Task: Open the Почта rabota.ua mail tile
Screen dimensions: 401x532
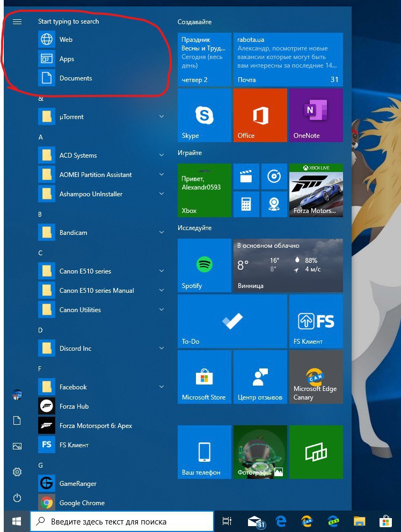Action: coord(288,60)
